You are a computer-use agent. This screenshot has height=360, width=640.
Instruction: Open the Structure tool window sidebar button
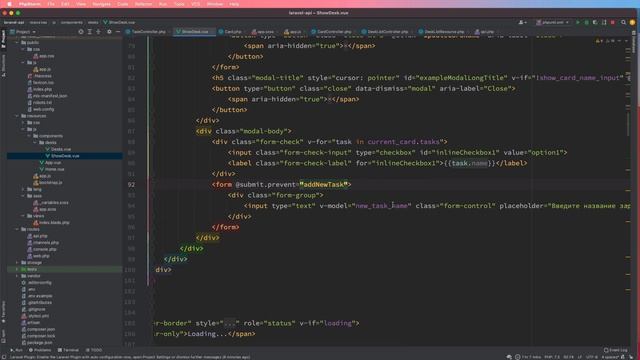point(3,65)
